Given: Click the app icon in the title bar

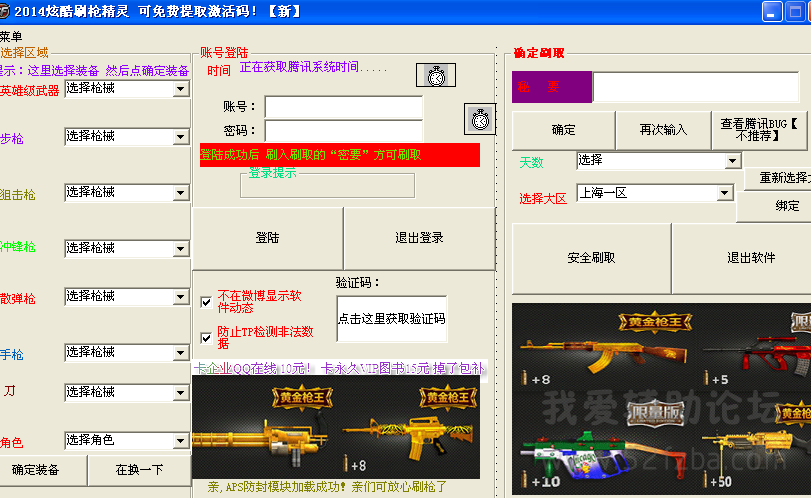Looking at the screenshot, I should tap(4, 11).
